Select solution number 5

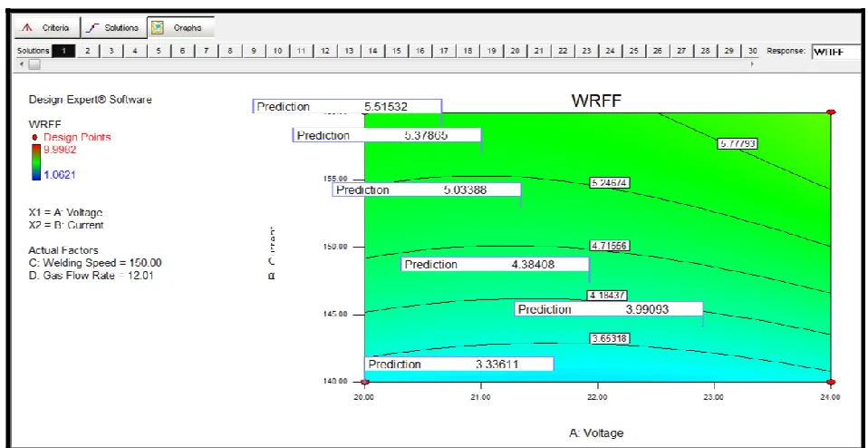click(x=159, y=51)
